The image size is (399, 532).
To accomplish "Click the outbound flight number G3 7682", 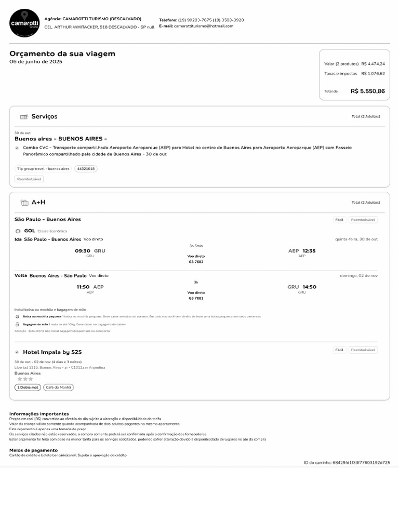I will [x=196, y=262].
